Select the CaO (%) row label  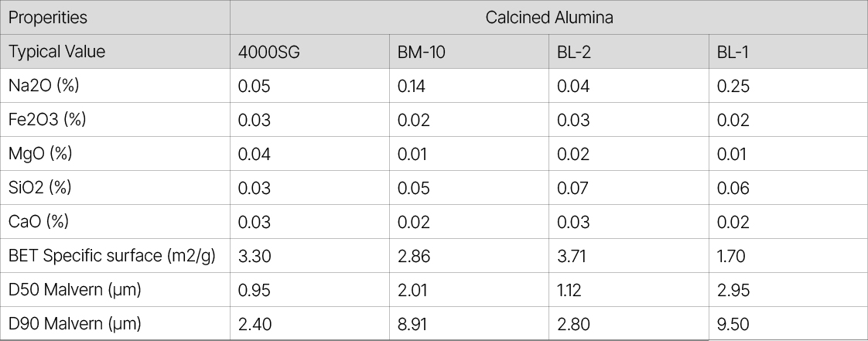[39, 222]
